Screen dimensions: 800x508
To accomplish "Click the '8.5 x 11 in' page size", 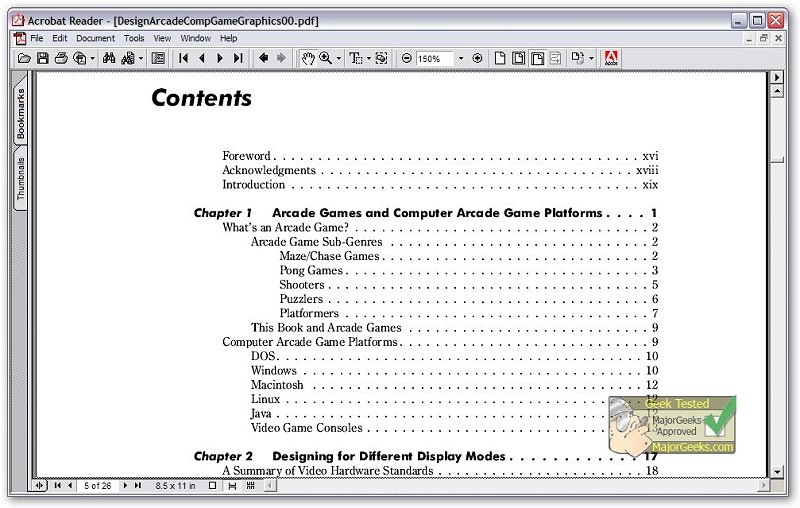I will click(176, 486).
